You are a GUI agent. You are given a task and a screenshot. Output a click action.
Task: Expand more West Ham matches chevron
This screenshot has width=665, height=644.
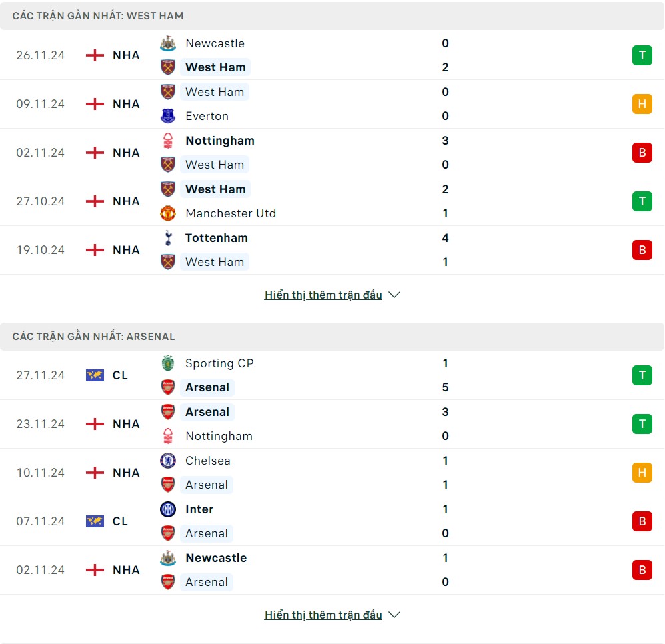pyautogui.click(x=394, y=295)
